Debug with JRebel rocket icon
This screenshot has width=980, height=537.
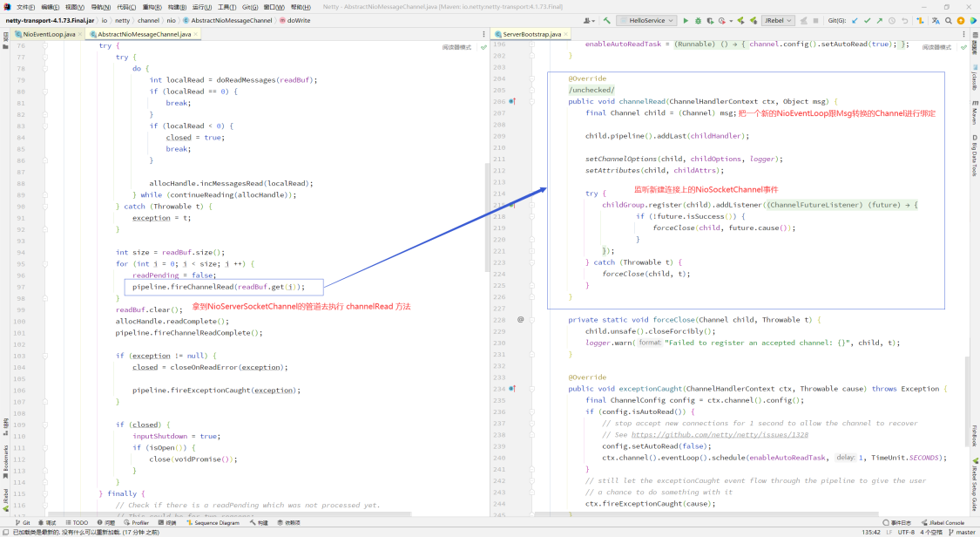754,21
